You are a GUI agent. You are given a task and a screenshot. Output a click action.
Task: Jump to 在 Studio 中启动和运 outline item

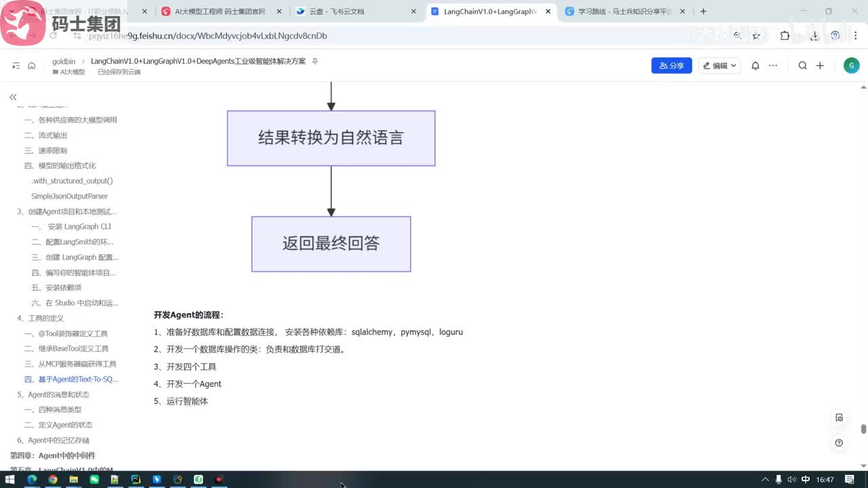tap(75, 303)
